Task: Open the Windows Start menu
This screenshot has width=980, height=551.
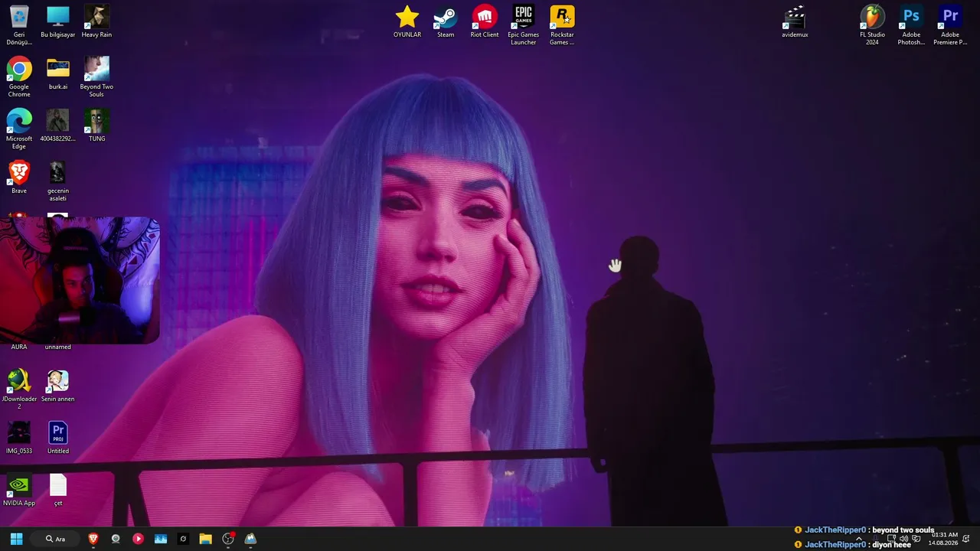Action: 16,539
